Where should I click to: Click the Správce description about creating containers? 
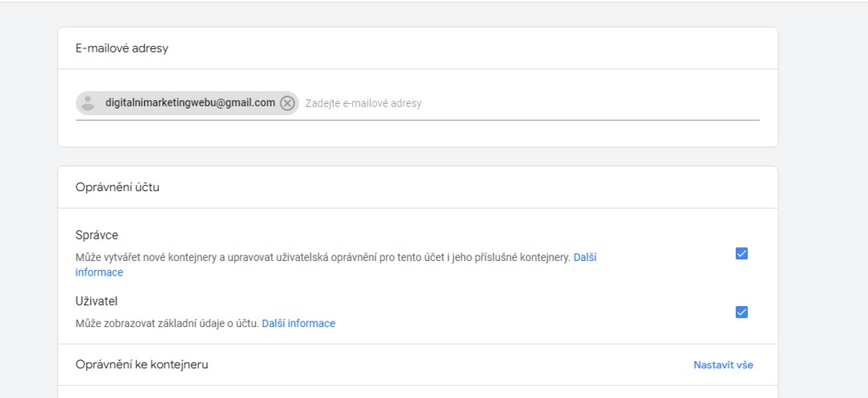322,258
